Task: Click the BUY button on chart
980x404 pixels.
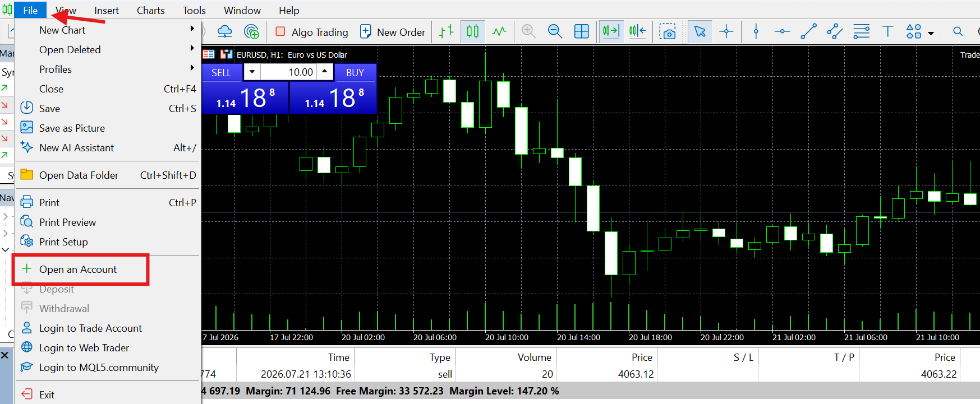Action: [355, 72]
